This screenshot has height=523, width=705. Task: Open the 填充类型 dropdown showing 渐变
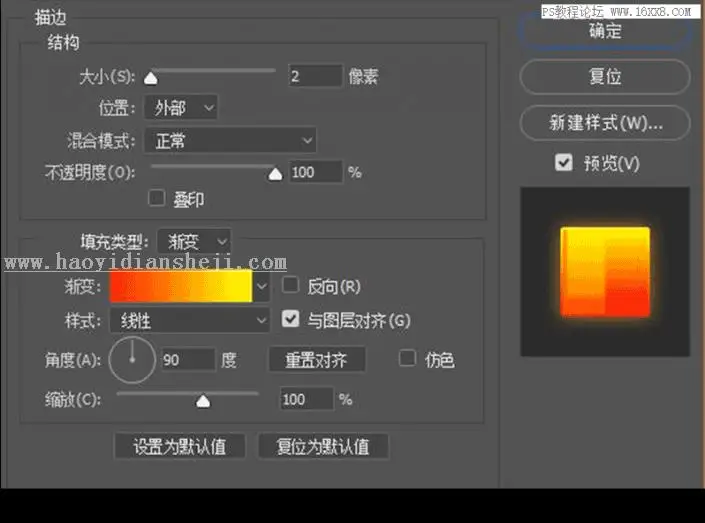194,241
